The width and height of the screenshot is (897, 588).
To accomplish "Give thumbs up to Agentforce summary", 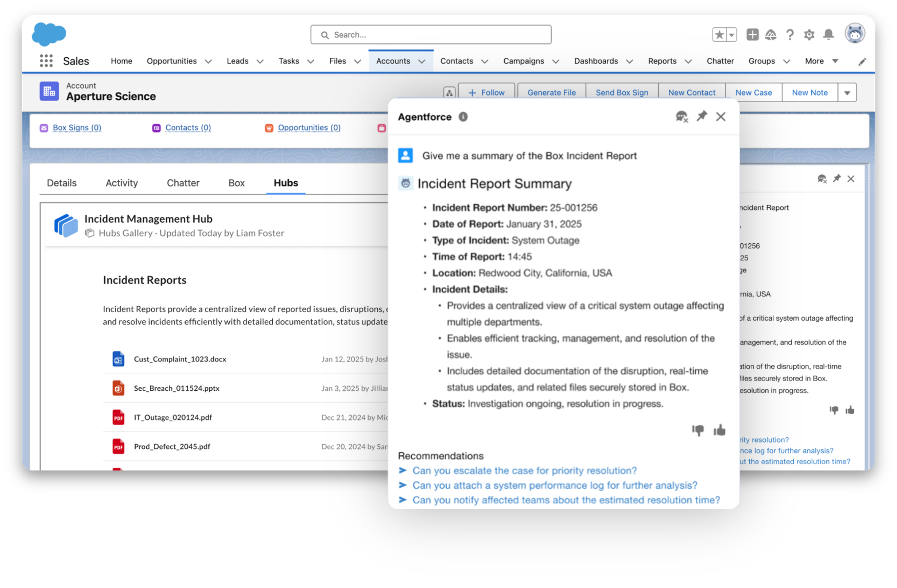I will pos(719,430).
